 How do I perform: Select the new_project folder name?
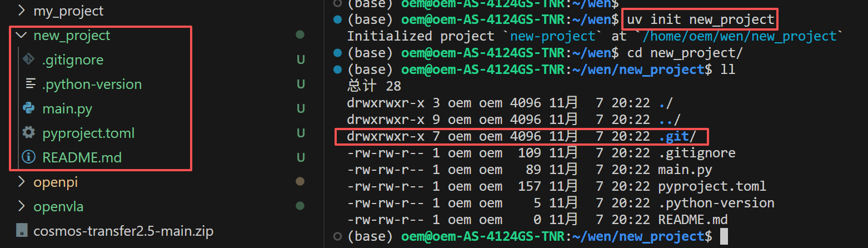(72, 36)
